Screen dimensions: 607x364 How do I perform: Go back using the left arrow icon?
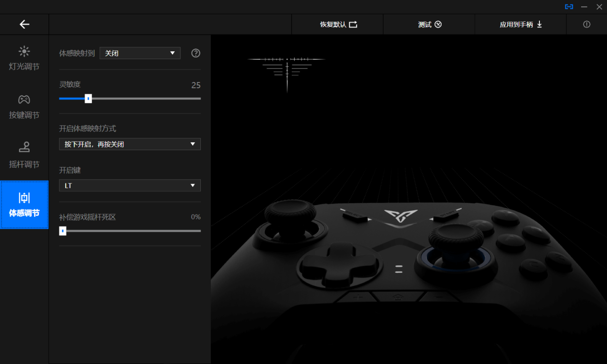coord(24,24)
